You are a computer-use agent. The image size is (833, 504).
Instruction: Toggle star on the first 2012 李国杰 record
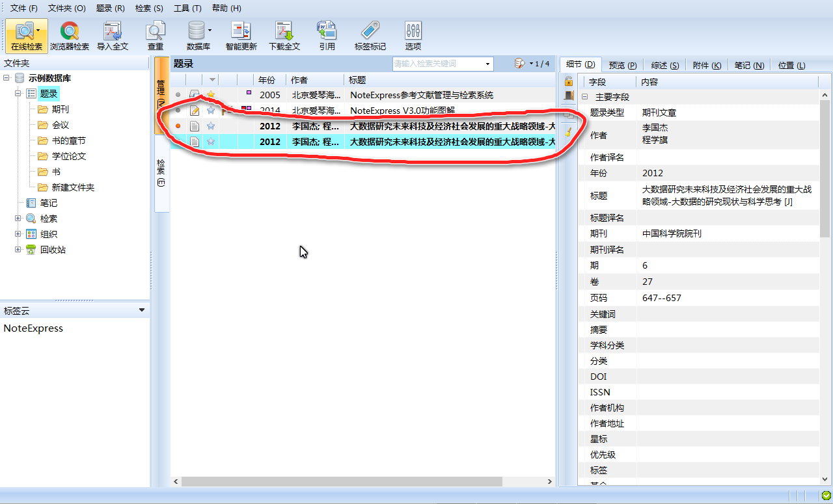211,126
